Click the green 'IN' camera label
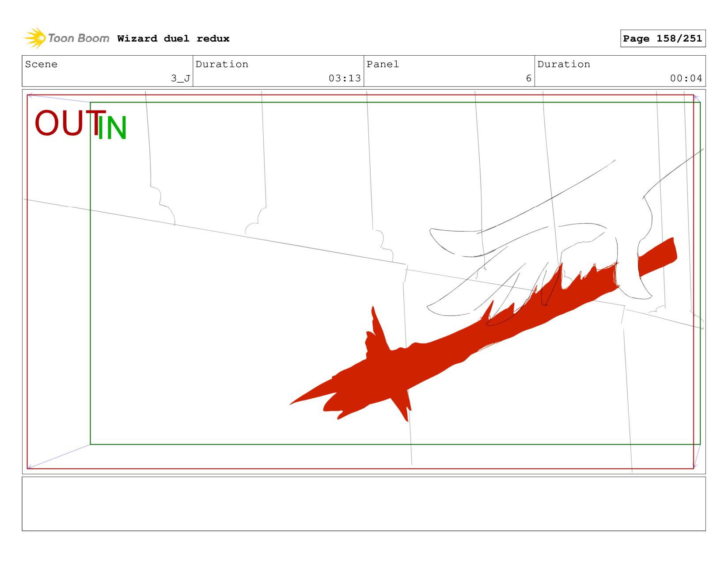Viewport: 728px width, 564px height. [112, 128]
